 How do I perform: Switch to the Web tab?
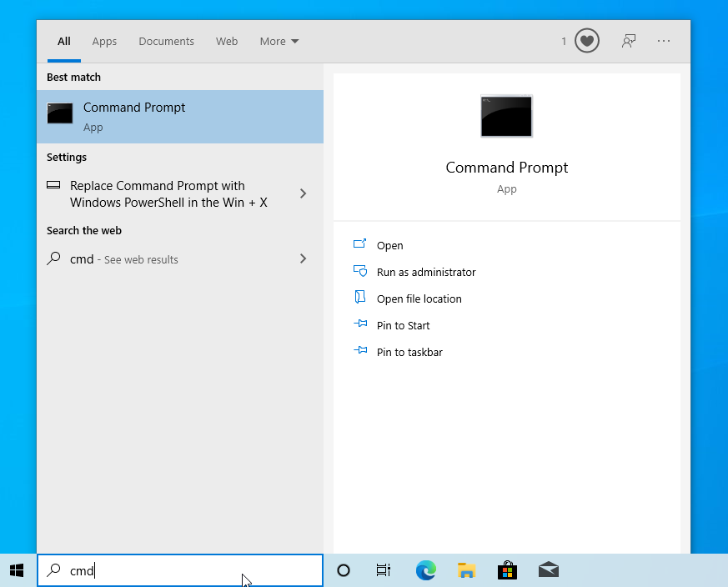(227, 42)
